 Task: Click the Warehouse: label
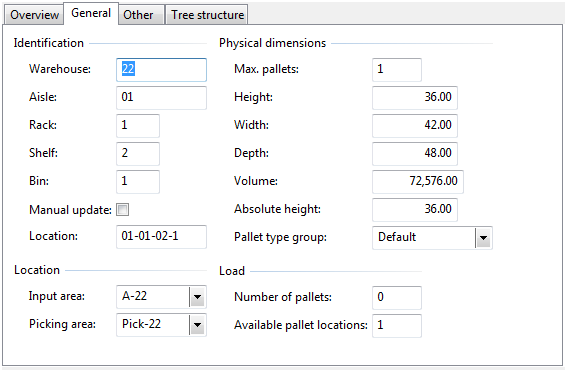[60, 69]
